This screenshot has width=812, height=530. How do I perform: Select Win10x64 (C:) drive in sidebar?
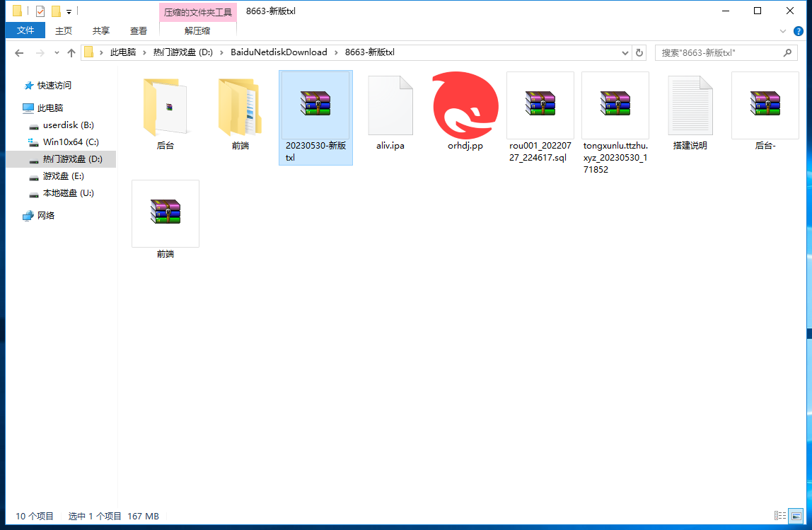coord(70,142)
